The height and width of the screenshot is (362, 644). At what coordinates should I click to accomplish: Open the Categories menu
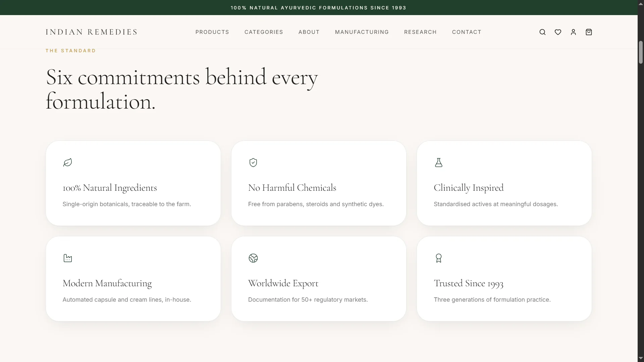(x=264, y=32)
